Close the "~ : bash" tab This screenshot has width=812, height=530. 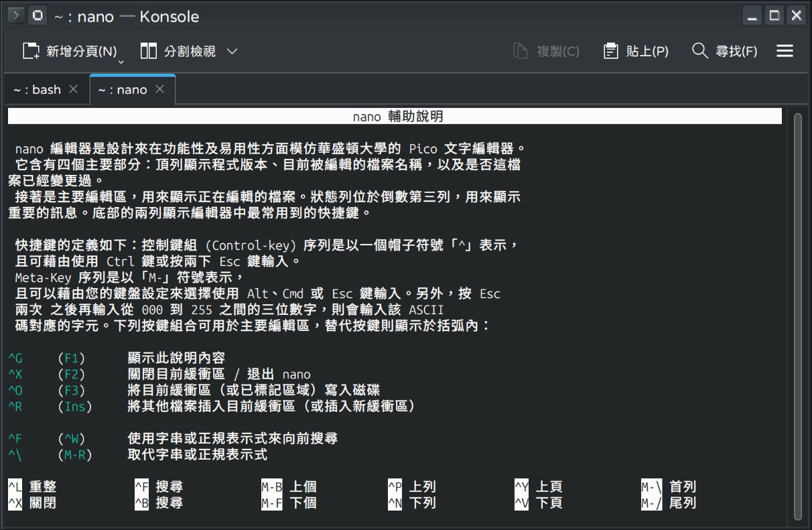(74, 89)
